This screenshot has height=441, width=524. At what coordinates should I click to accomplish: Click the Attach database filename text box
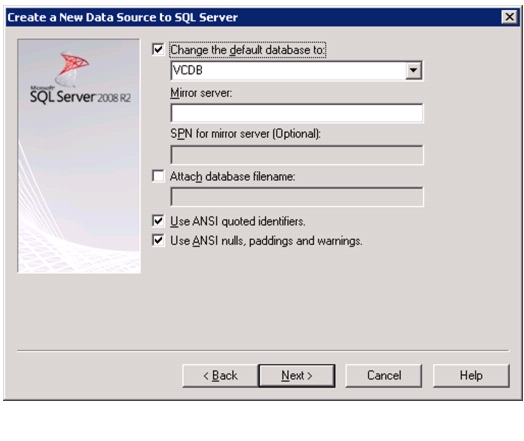tap(297, 196)
